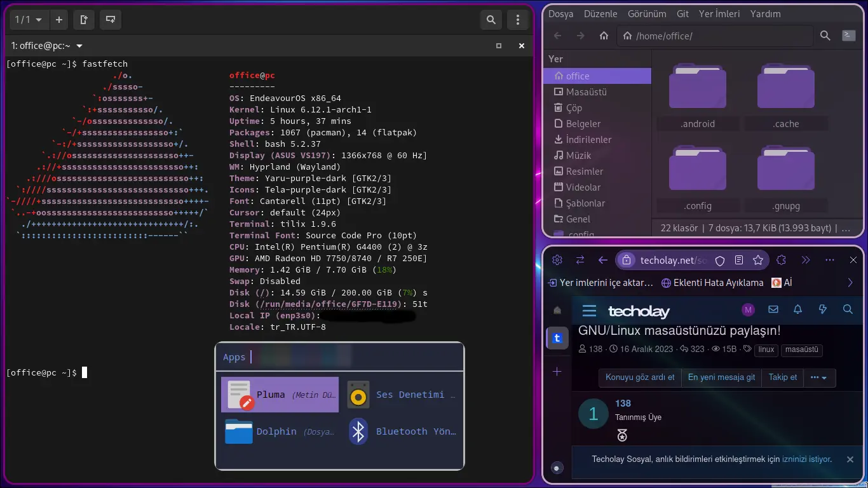Click the home icon in file manager toolbar
Screen dimensions: 868x488
point(604,36)
